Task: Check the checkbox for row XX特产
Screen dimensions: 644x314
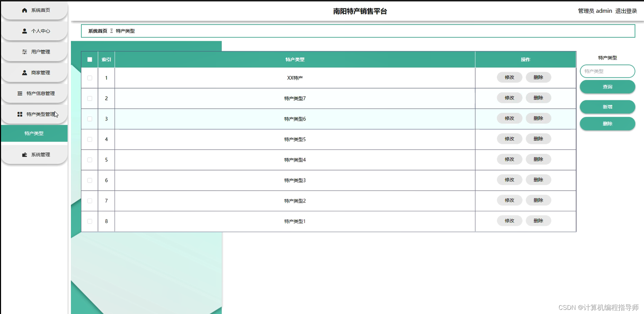Action: 90,78
